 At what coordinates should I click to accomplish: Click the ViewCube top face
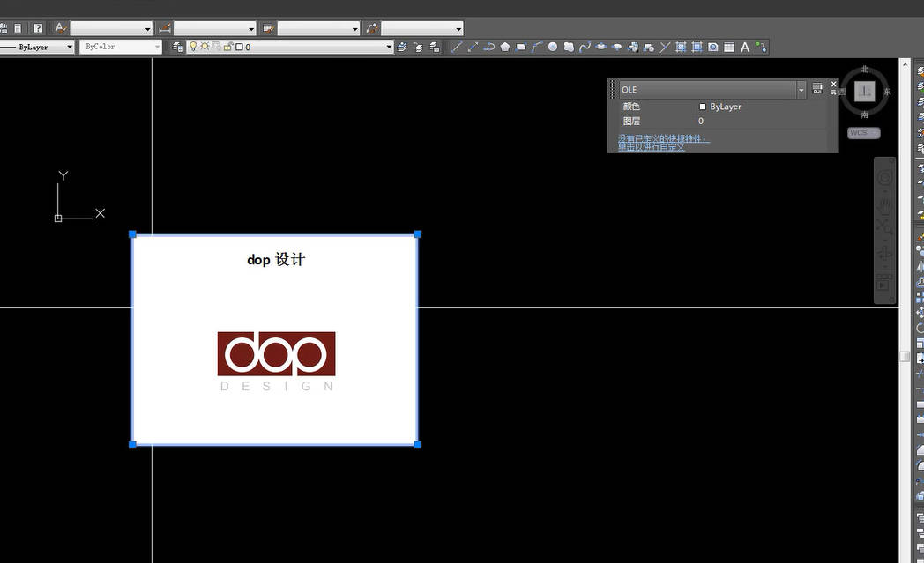[864, 92]
